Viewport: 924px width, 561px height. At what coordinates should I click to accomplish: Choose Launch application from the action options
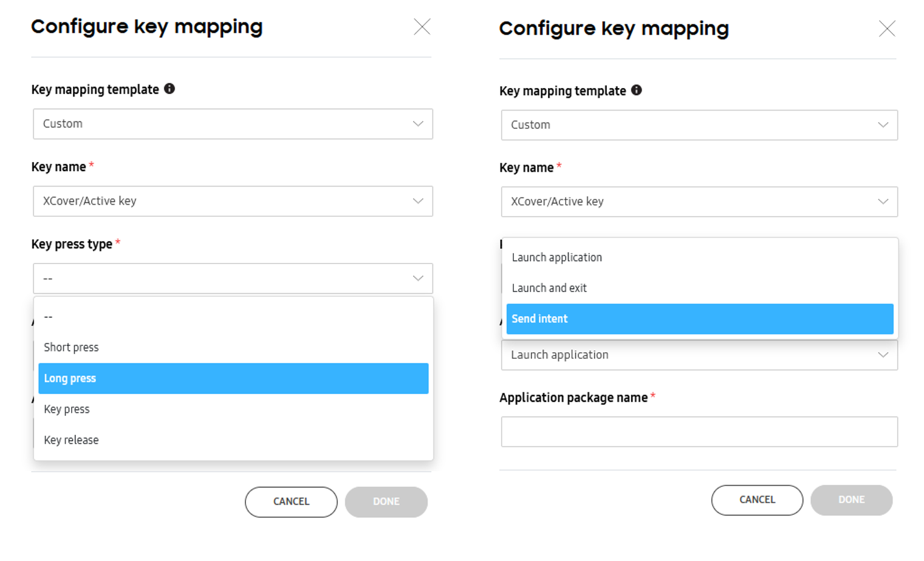pos(699,257)
